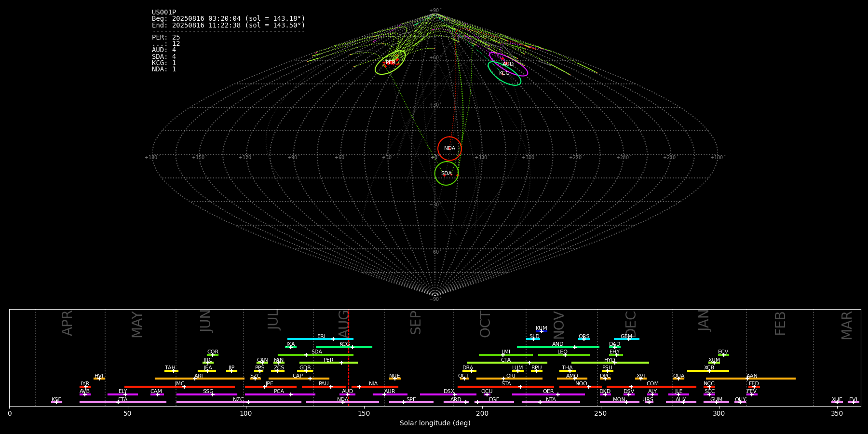Click the '...: 12' sporadic count entry

pos(166,44)
